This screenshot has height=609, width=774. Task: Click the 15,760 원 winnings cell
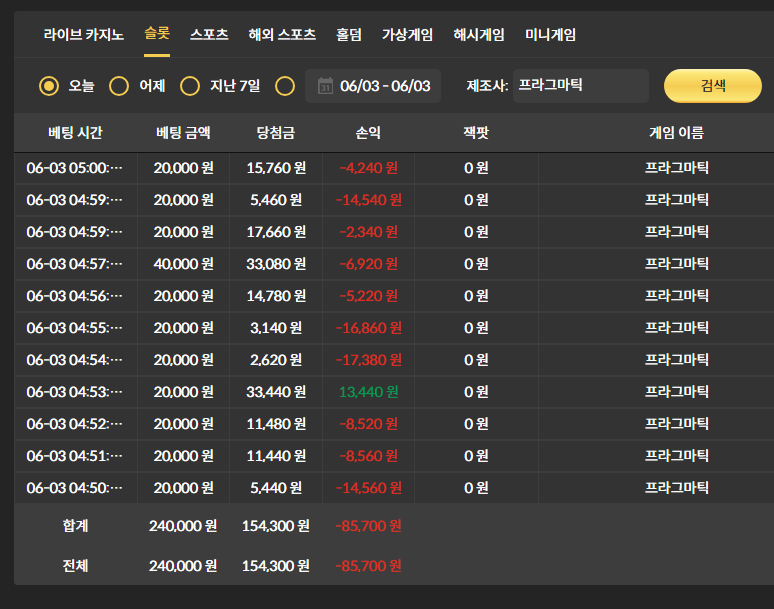coord(276,168)
